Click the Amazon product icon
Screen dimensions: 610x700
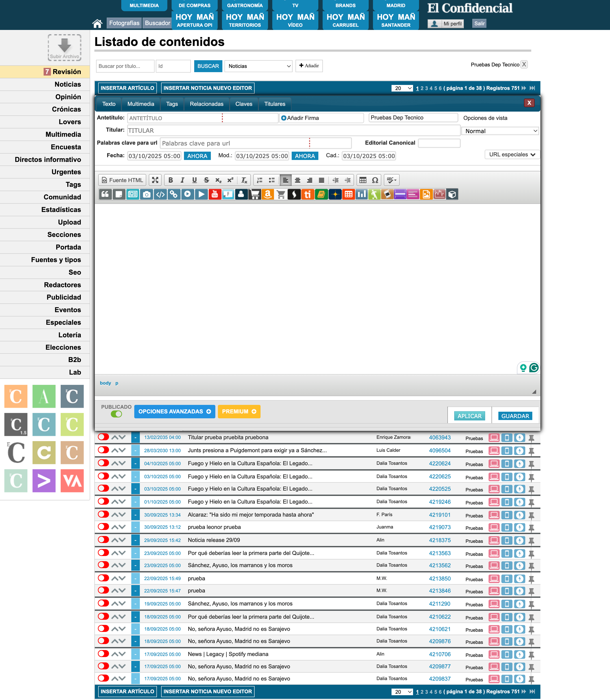268,194
